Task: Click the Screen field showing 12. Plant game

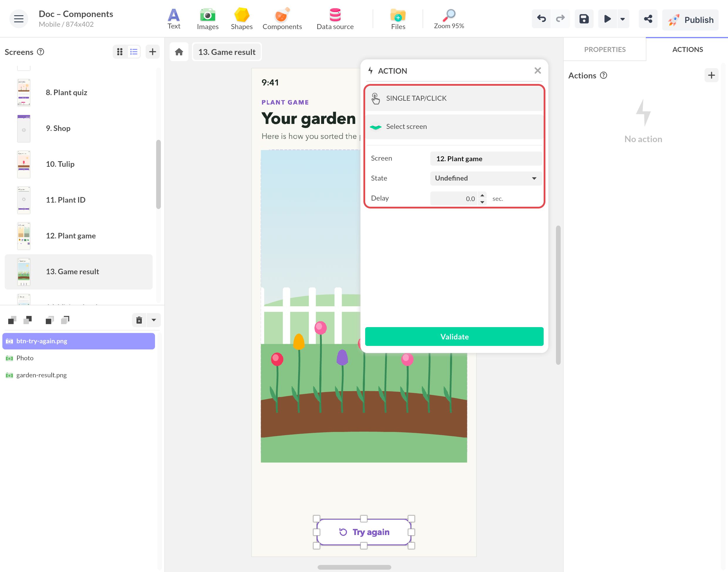Action: [x=486, y=159]
